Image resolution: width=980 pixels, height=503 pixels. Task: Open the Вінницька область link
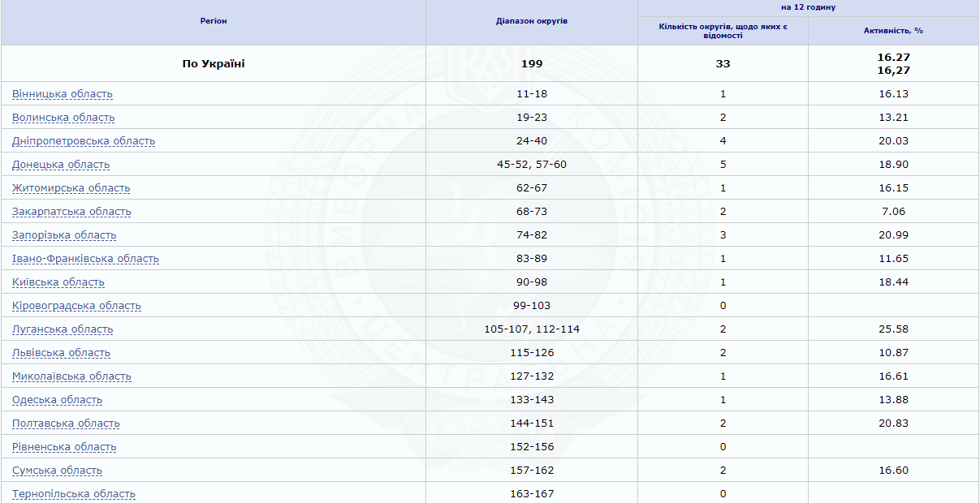coord(63,94)
